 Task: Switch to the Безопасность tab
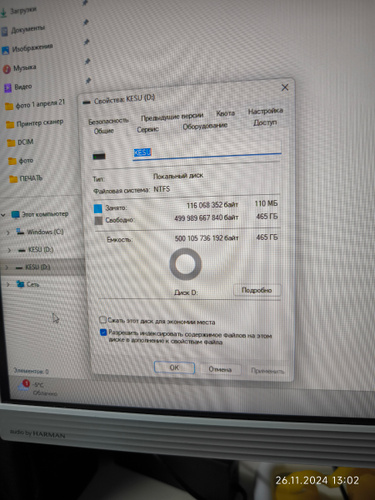point(108,121)
